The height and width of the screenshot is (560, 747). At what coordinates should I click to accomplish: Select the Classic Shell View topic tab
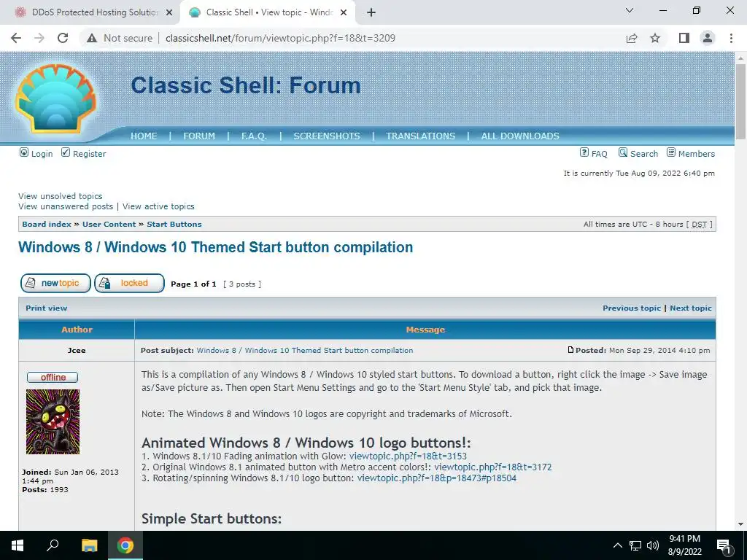click(x=268, y=12)
